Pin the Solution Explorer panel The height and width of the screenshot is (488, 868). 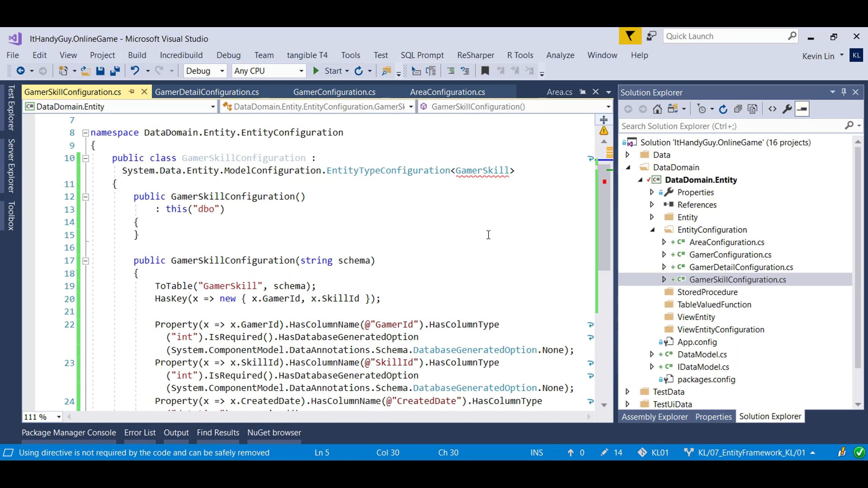(x=844, y=92)
